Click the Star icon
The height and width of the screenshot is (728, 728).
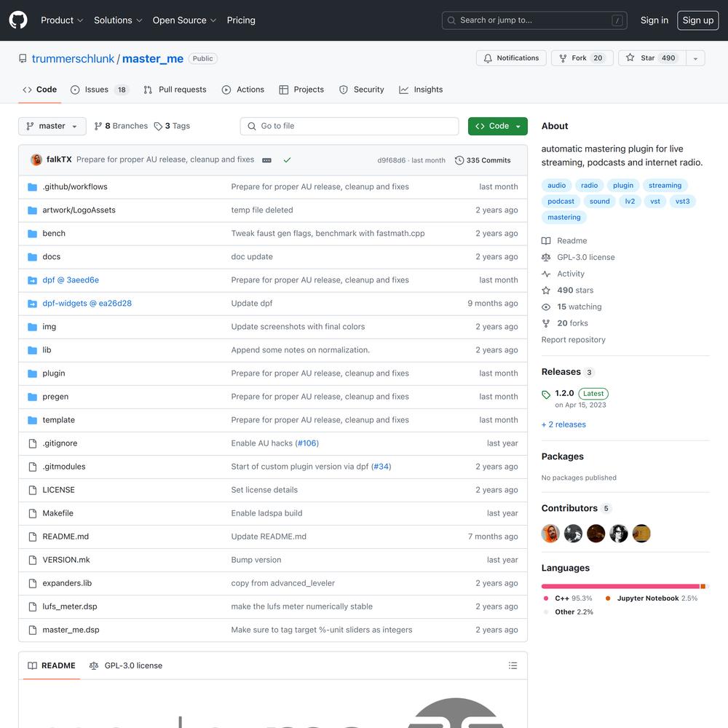click(630, 58)
